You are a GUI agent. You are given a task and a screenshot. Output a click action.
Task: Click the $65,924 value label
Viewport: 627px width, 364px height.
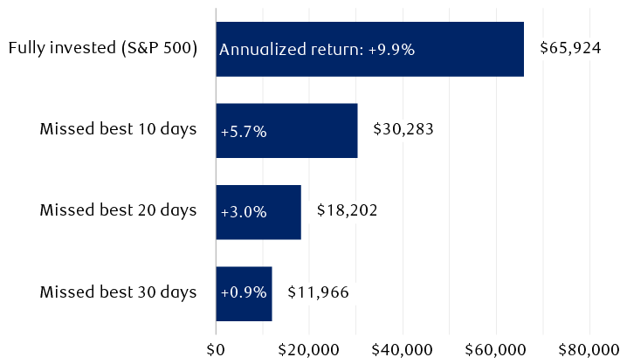coord(570,48)
